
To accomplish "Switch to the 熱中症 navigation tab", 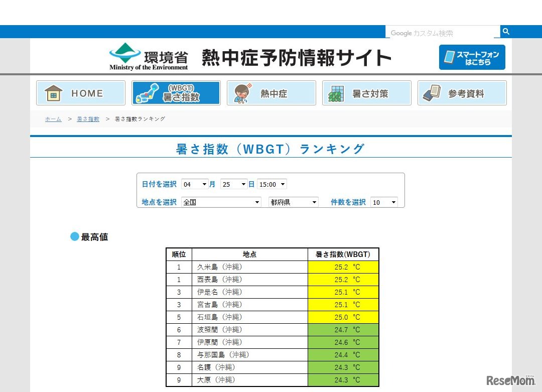I will pos(272,92).
